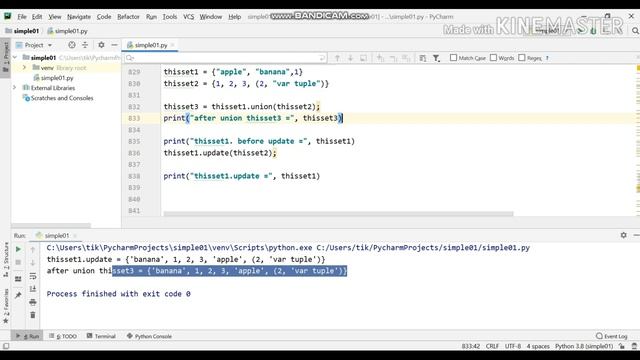Click the editor horizontal scrollbar
This screenshot has height=360, width=640.
tap(338, 213)
